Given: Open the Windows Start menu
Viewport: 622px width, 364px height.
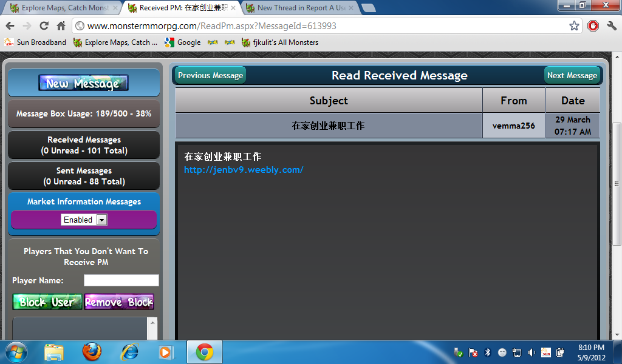Looking at the screenshot, I should tap(16, 352).
